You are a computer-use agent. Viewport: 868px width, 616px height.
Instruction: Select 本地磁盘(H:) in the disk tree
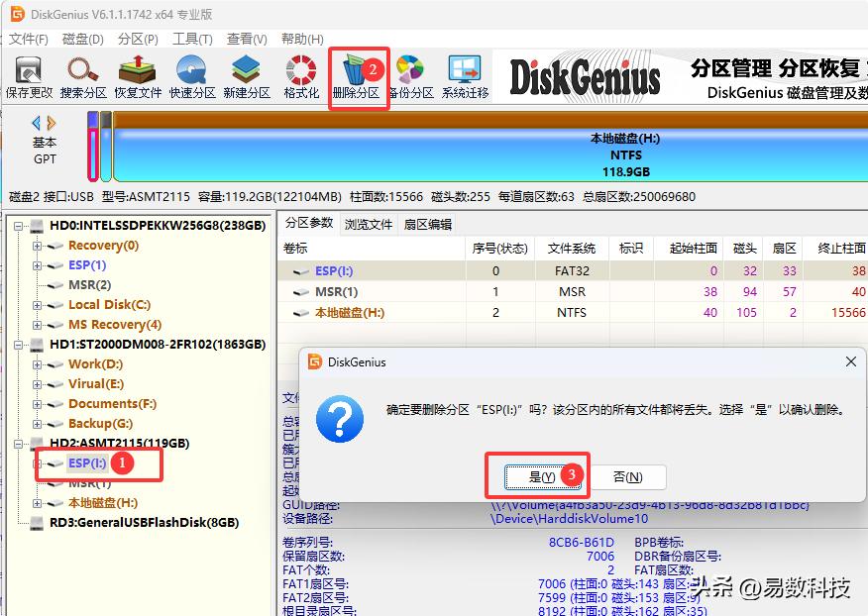click(x=103, y=503)
